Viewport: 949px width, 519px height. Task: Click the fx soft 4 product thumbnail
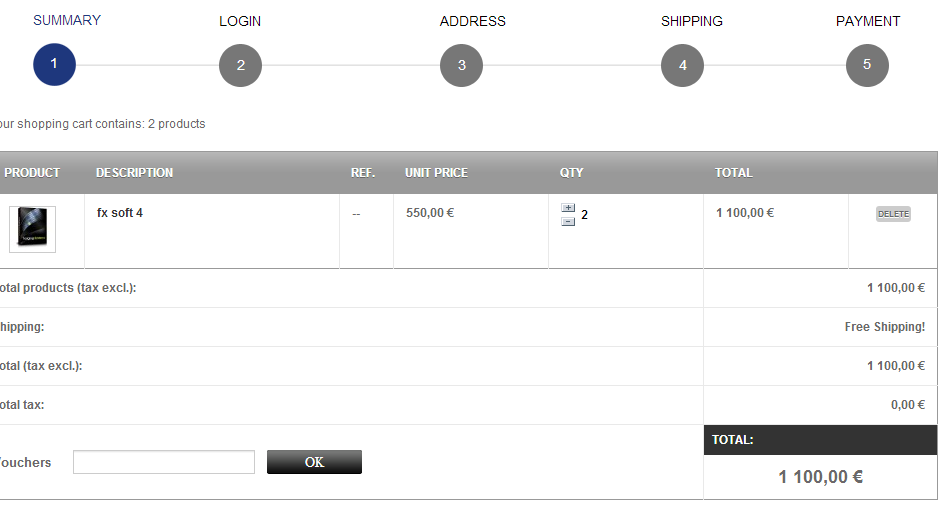coord(32,229)
